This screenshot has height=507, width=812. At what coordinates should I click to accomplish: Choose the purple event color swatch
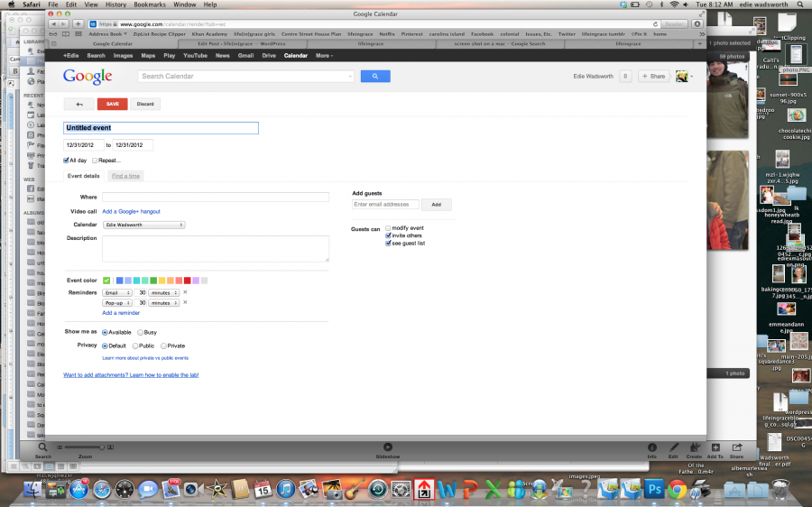tap(196, 281)
